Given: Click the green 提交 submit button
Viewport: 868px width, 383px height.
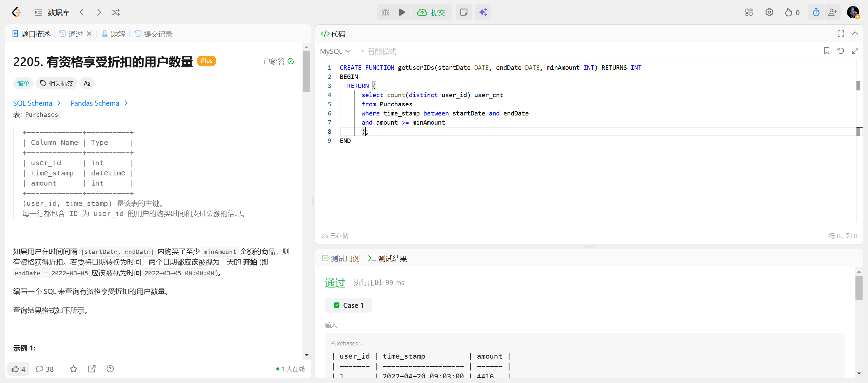Looking at the screenshot, I should (431, 13).
